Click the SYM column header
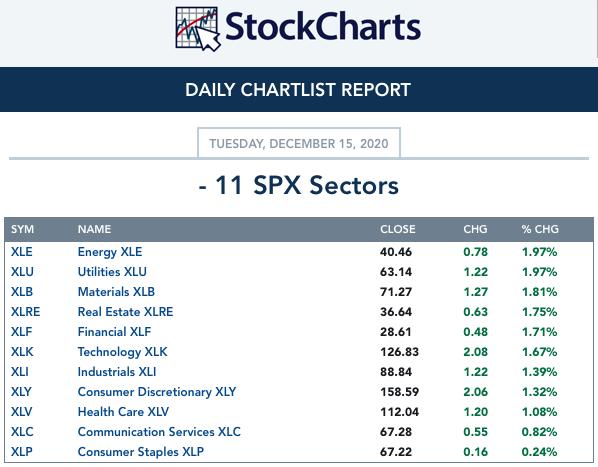This screenshot has width=598, height=467. click(23, 229)
